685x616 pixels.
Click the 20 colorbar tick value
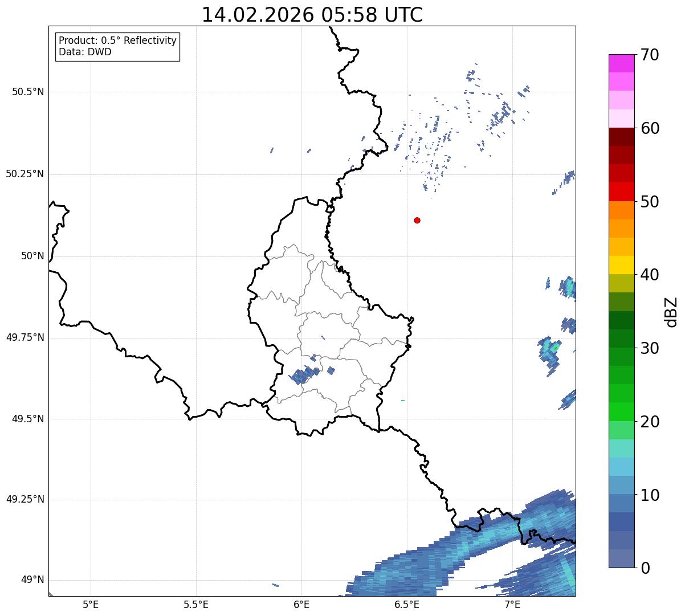[650, 422]
